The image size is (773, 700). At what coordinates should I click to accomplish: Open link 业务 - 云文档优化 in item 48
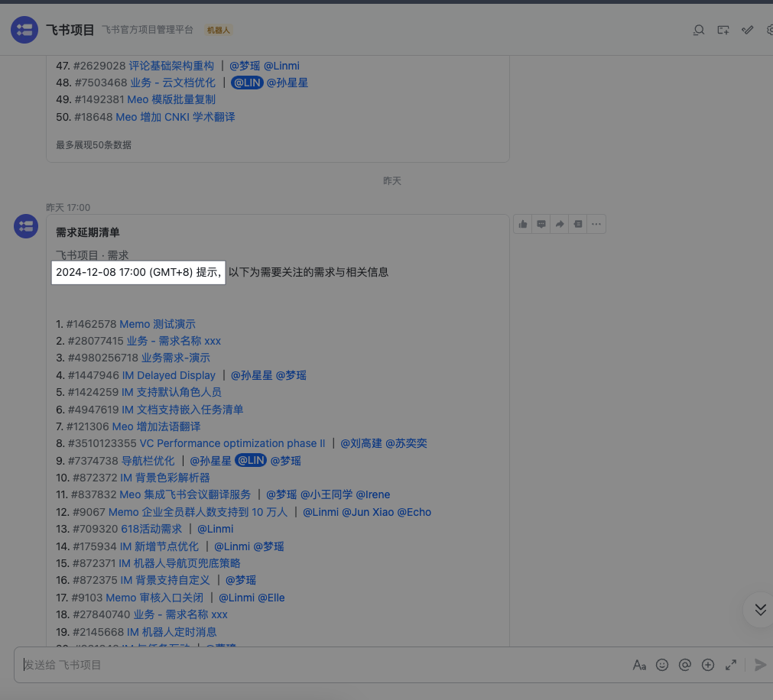click(x=173, y=83)
